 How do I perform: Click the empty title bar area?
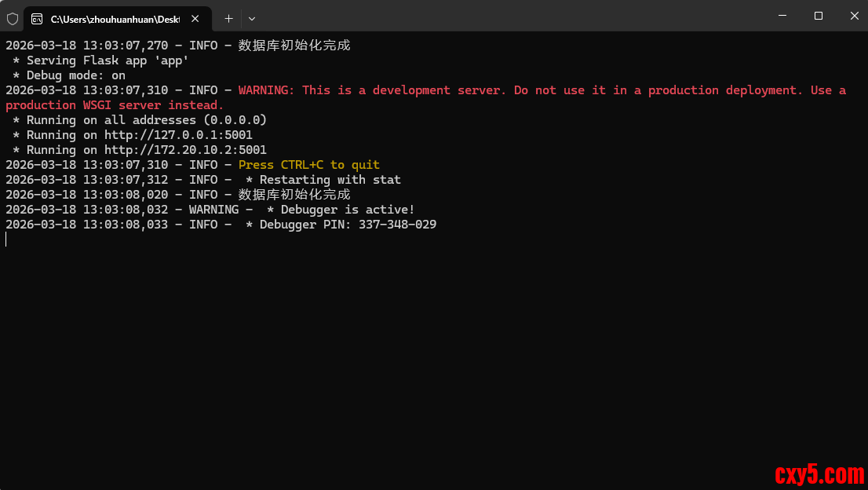click(510, 16)
